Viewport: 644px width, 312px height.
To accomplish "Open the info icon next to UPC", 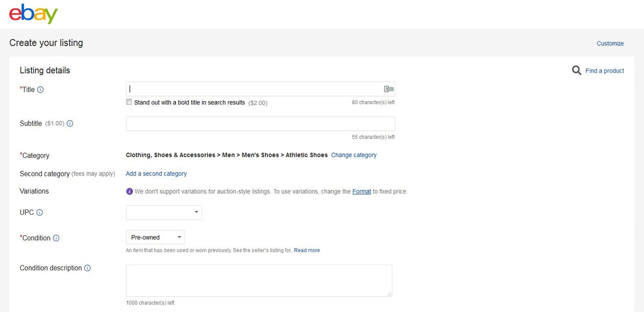I will 39,212.
